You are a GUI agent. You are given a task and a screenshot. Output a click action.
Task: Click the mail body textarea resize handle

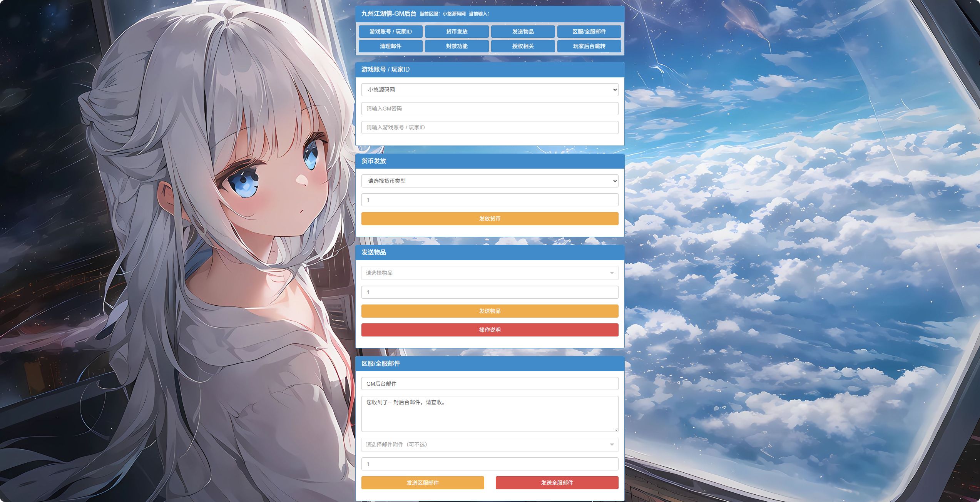(616, 429)
